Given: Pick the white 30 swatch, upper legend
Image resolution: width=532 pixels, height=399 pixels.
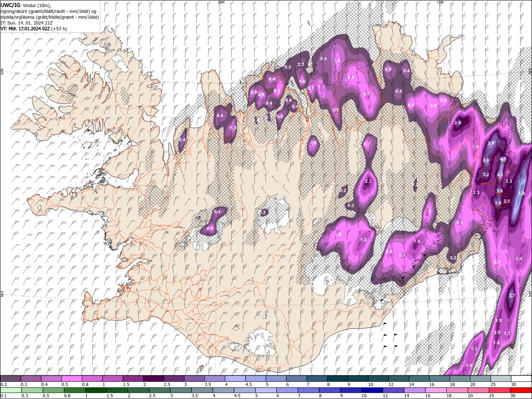Looking at the screenshot, I should [x=521, y=379].
